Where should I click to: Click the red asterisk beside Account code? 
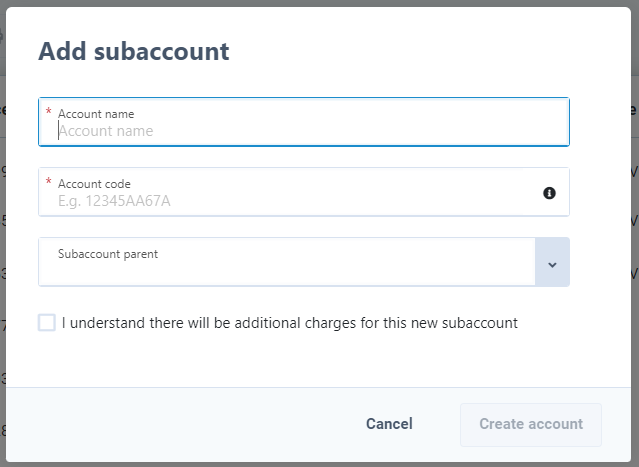point(48,181)
